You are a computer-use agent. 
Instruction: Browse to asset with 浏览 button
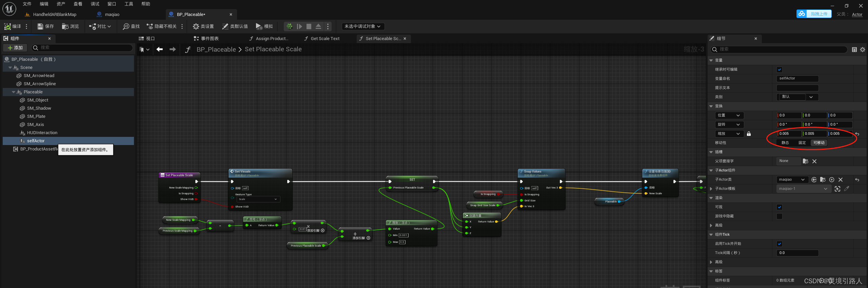click(71, 26)
